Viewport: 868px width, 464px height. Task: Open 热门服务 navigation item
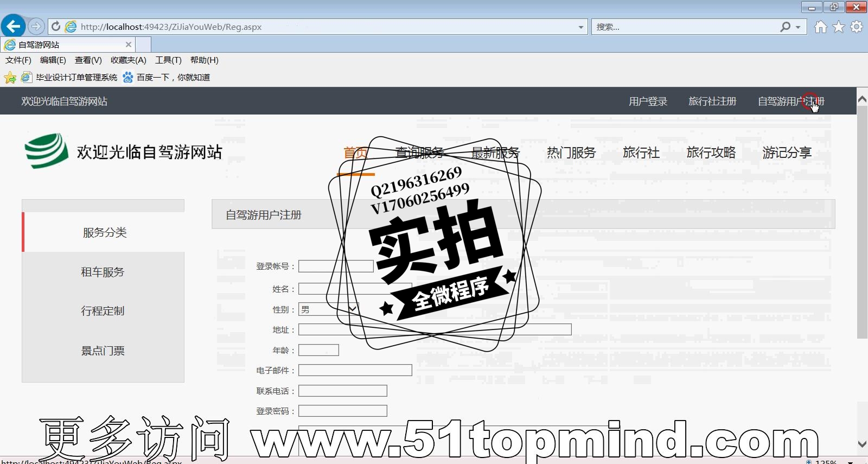pos(571,153)
